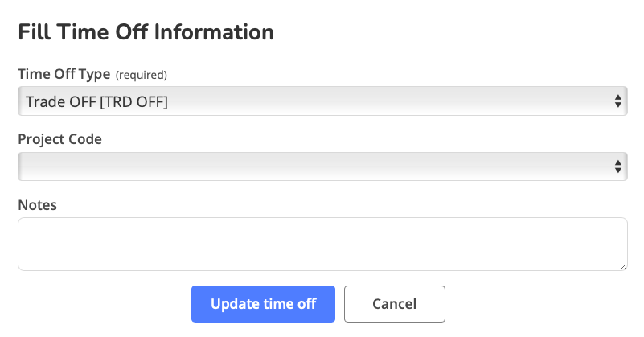Click the white outlined Cancel button
644x337 pixels.
(394, 304)
